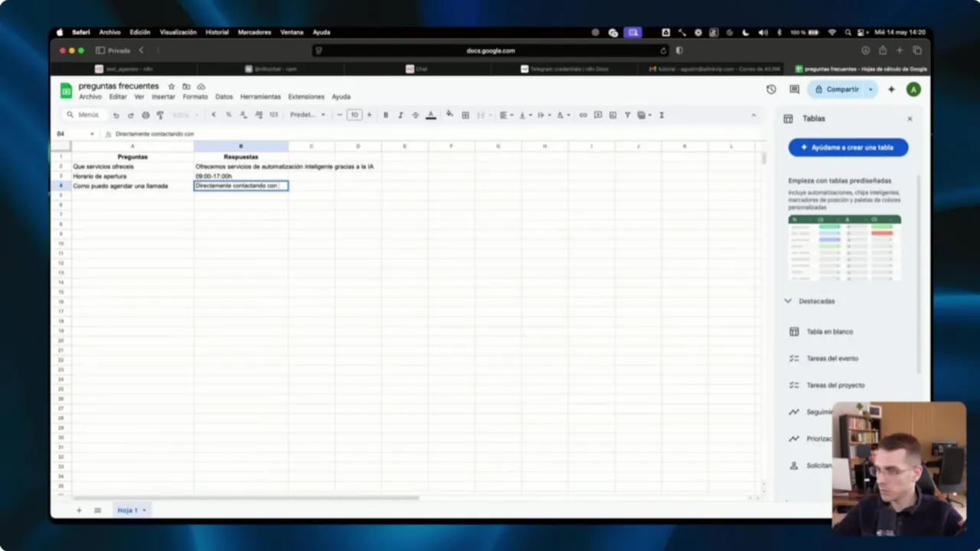View cloud save status icon
This screenshot has width=980, height=551.
[x=201, y=86]
